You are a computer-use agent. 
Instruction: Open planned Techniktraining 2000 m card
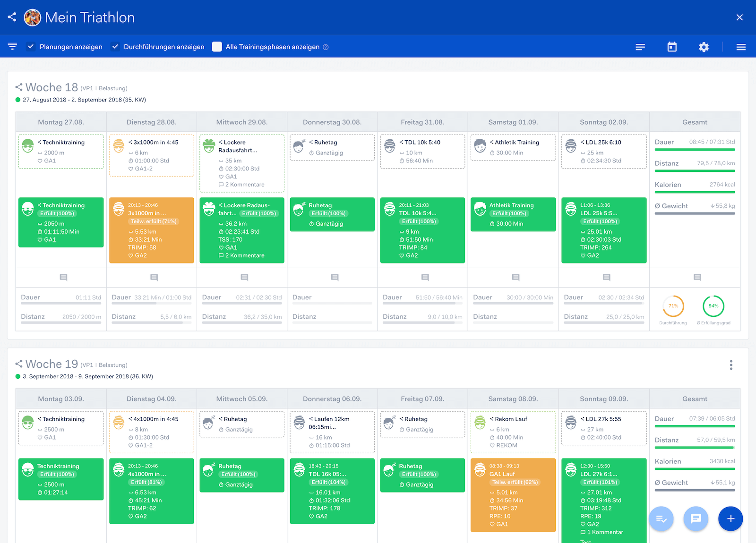(x=61, y=152)
